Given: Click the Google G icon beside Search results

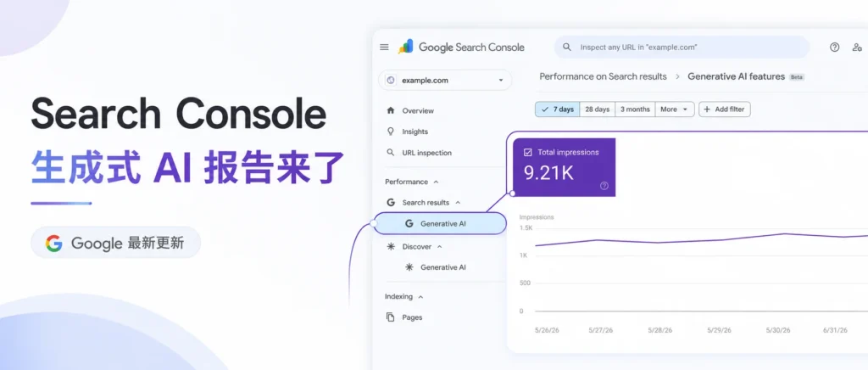Looking at the screenshot, I should pos(391,202).
